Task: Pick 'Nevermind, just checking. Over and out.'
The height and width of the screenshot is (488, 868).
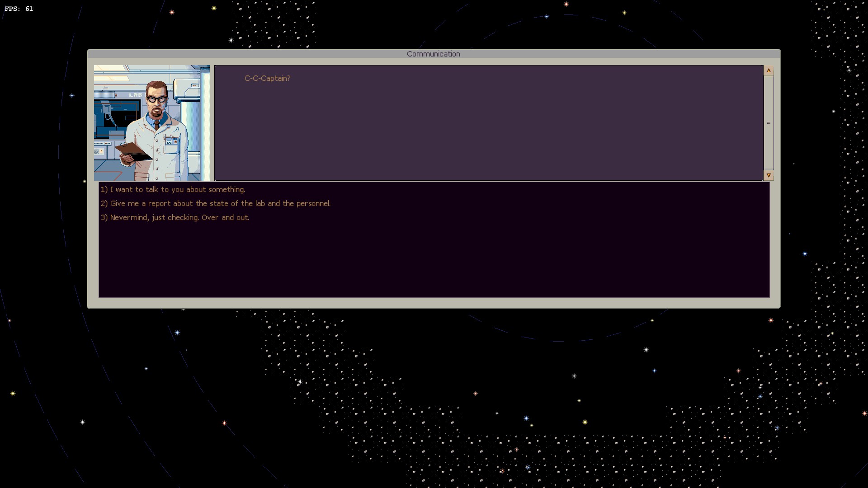Action: click(175, 218)
